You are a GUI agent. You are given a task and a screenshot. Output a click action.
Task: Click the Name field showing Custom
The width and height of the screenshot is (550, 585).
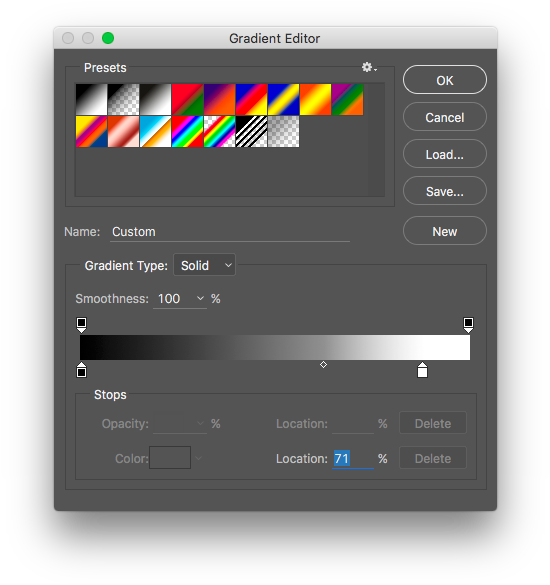(x=230, y=232)
